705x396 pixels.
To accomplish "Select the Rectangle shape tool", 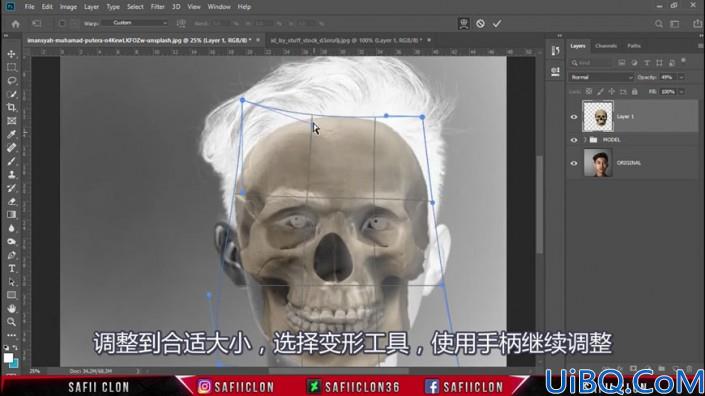I will (x=12, y=295).
